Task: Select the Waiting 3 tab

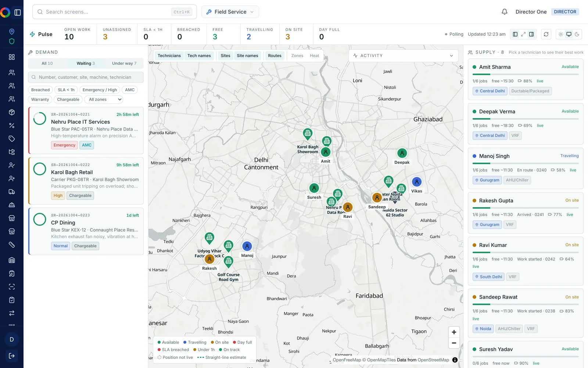Action: 86,63
